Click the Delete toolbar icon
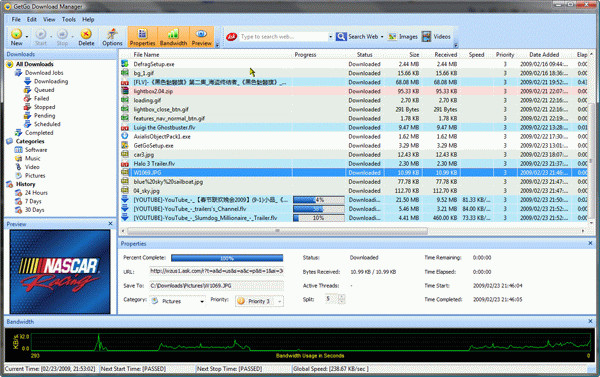The width and height of the screenshot is (600, 377). click(86, 34)
